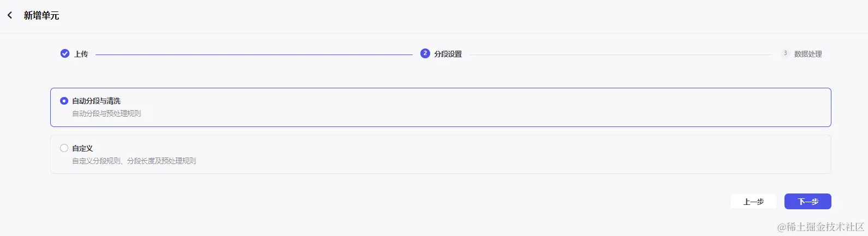Viewport: 868px width, 236px height.
Task: Click the 自动分段与清洗 option title
Action: click(x=97, y=101)
